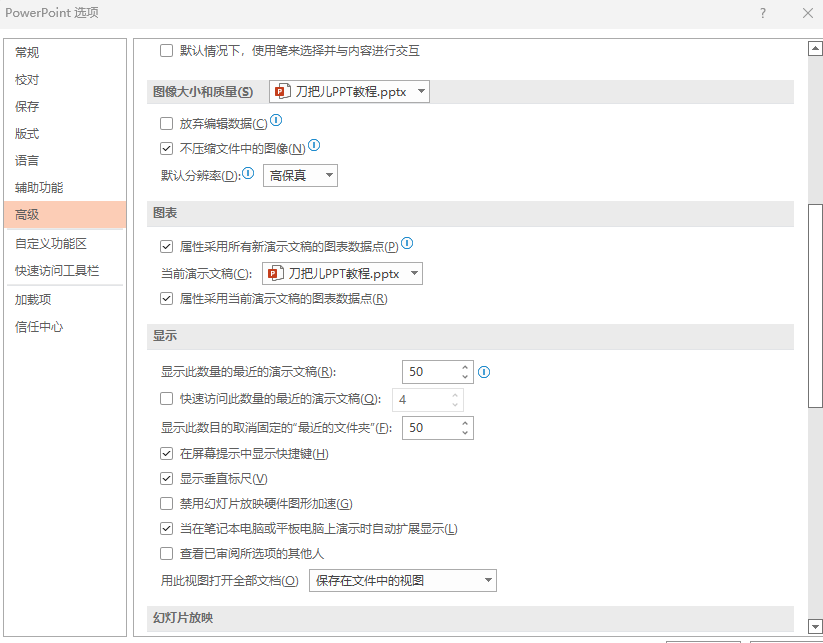The image size is (823, 643).
Task: Open 自定义功能区 settings
Action: pos(65,244)
